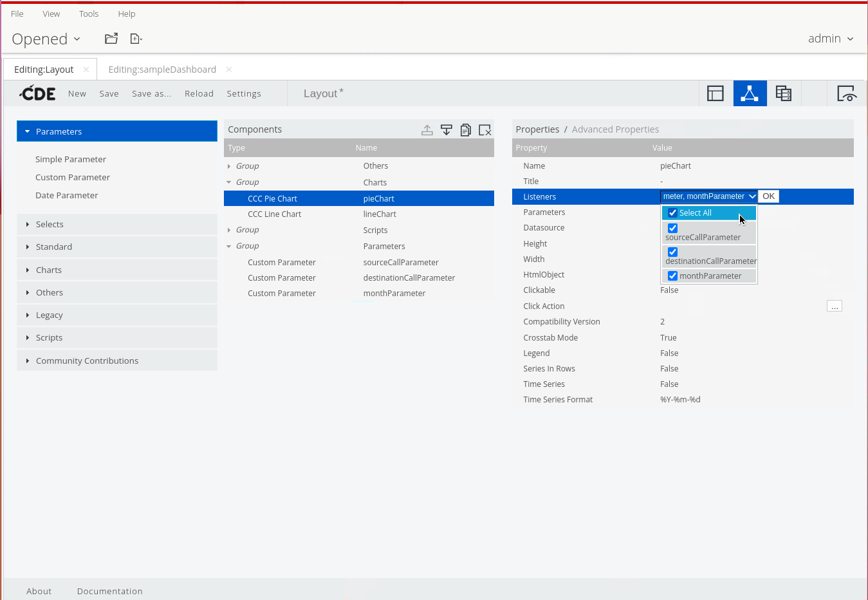Open the Layout panel view icon

(x=716, y=93)
